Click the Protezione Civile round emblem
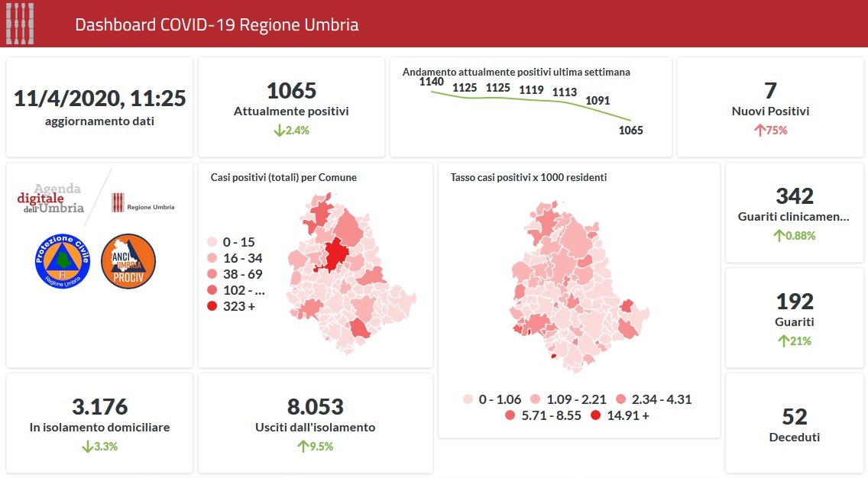868x478 pixels. click(x=63, y=261)
